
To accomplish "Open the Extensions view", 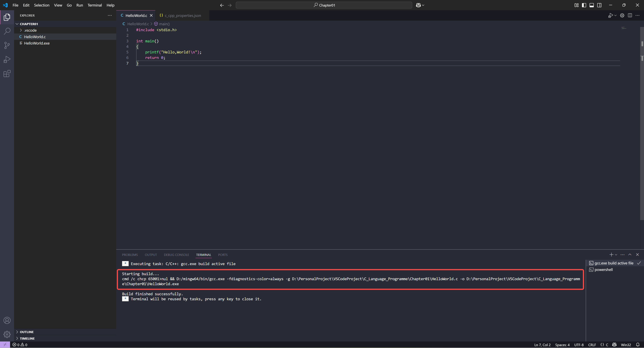I will pyautogui.click(x=7, y=74).
